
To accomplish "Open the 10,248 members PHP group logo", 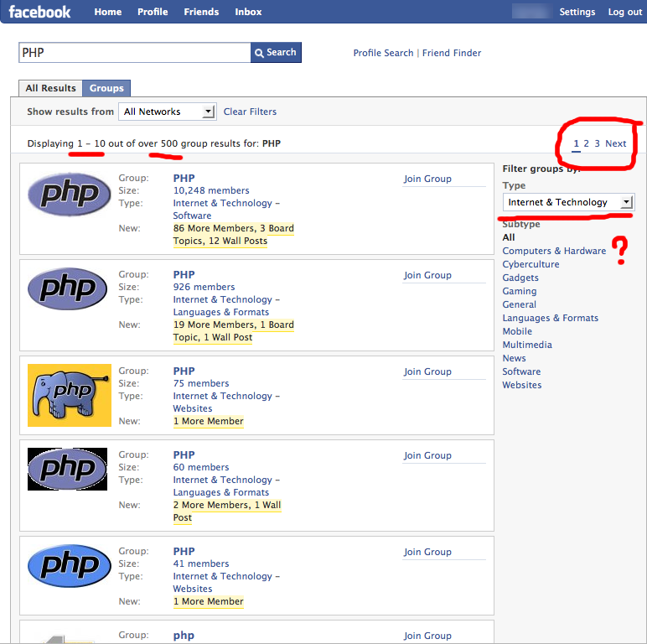I will pos(70,195).
